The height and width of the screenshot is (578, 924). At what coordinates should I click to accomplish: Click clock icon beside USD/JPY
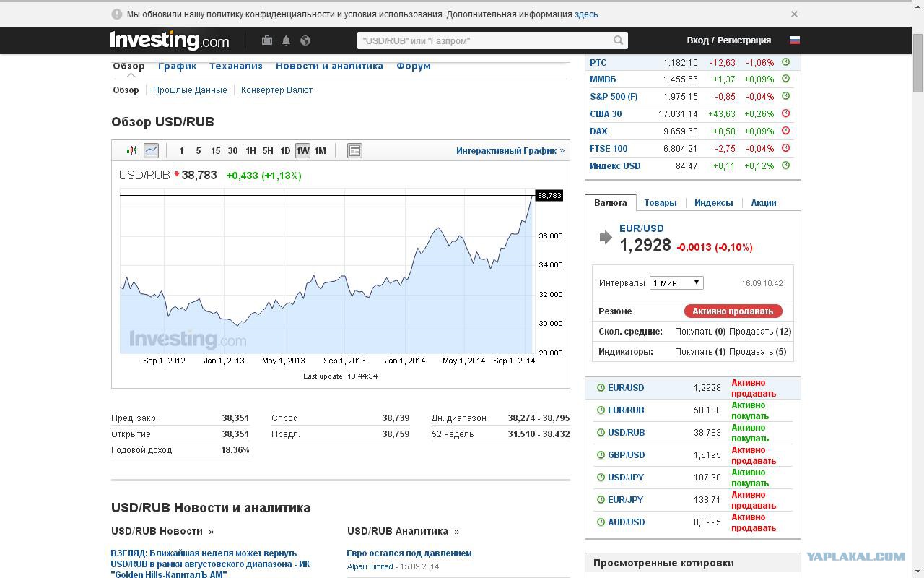(x=601, y=478)
